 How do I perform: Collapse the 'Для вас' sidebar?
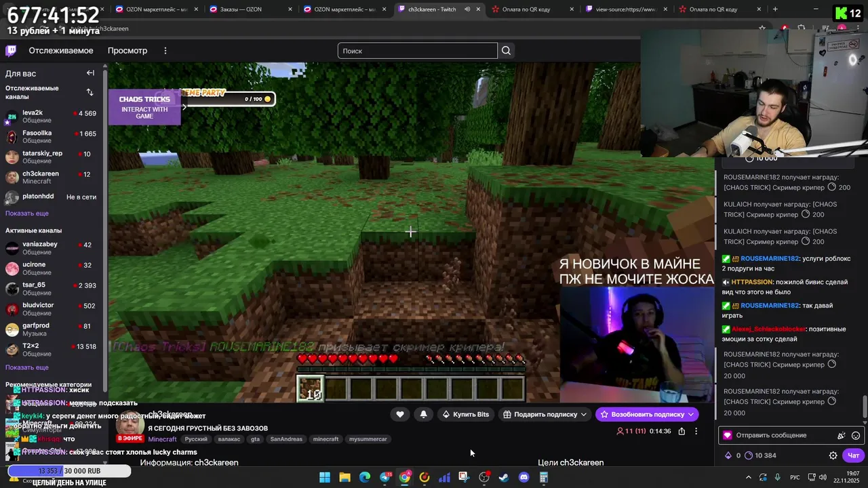90,73
